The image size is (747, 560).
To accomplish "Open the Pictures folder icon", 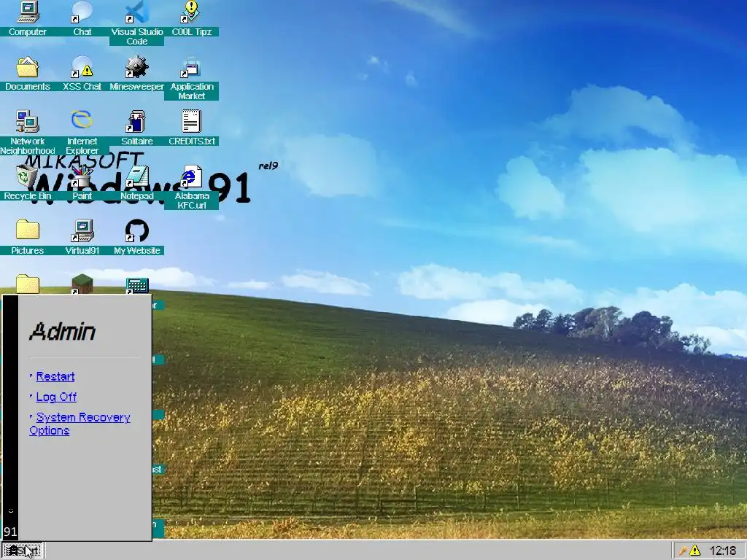I will pyautogui.click(x=28, y=238).
